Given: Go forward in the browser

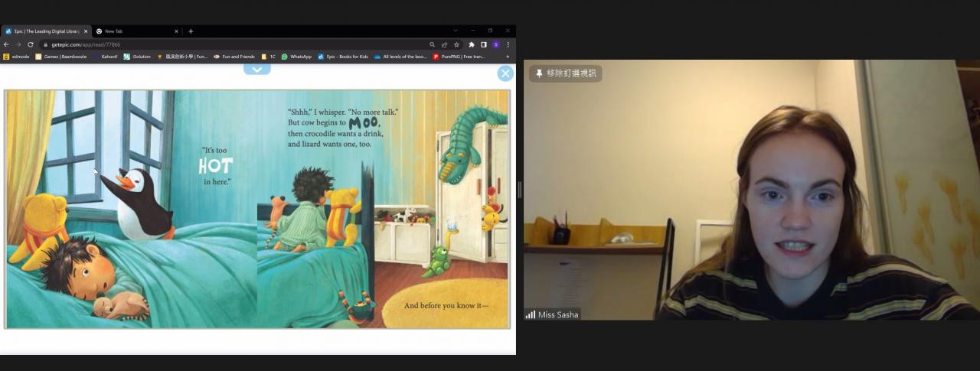Looking at the screenshot, I should [x=18, y=44].
